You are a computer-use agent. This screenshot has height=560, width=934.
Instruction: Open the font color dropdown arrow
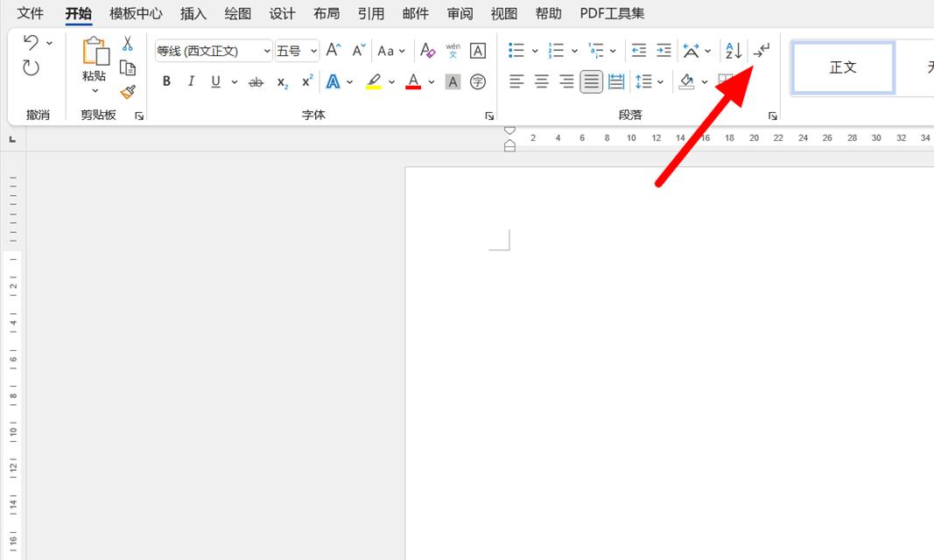click(x=432, y=82)
